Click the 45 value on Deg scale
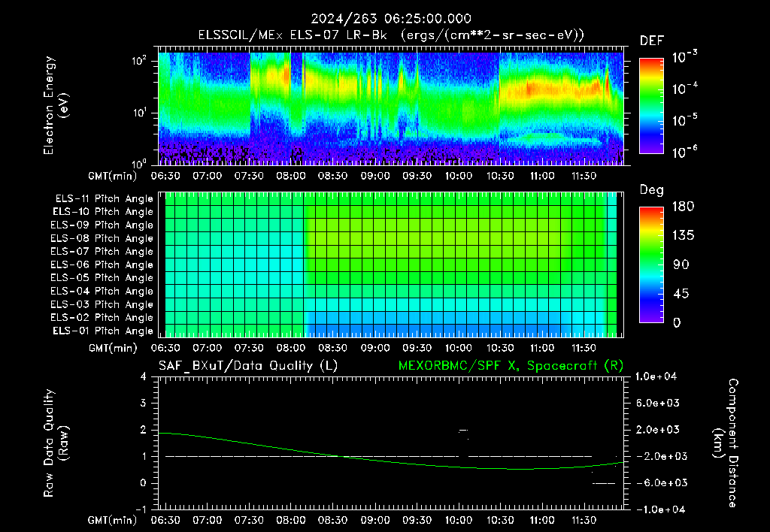 tap(681, 294)
